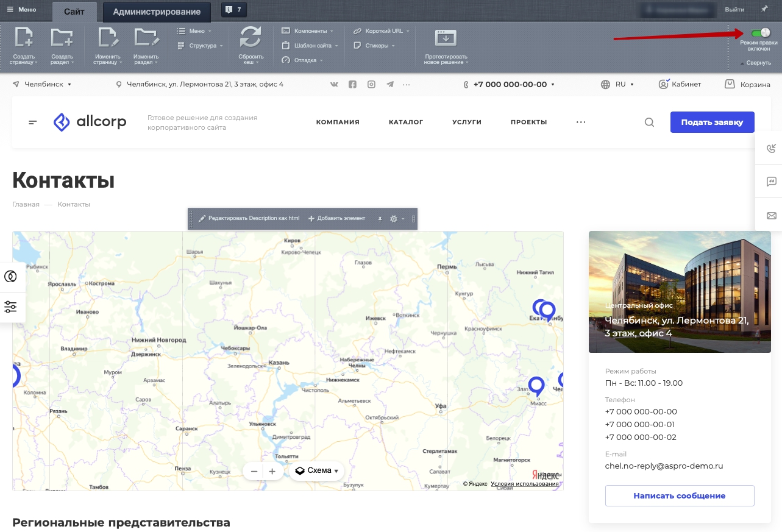Open the Instagram social link icon

pos(371,85)
